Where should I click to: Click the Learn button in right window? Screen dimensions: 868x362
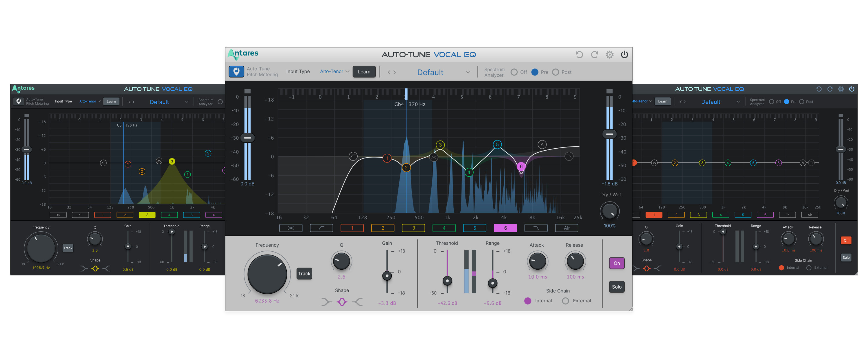pyautogui.click(x=663, y=102)
